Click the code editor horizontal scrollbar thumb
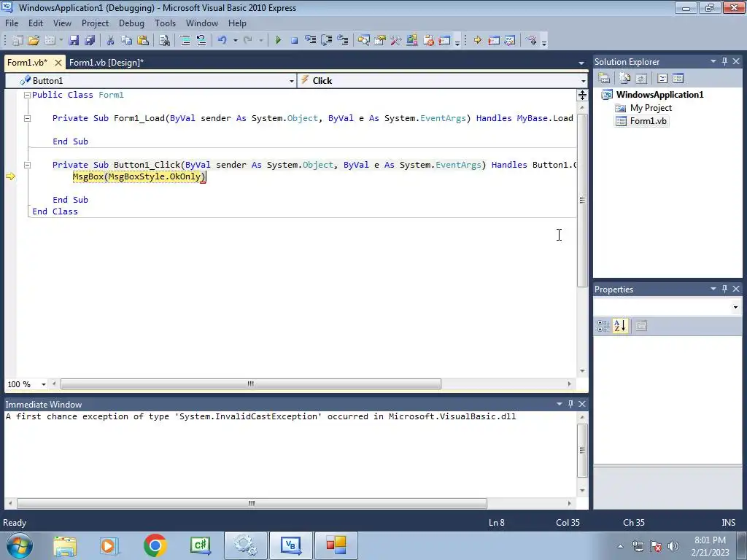This screenshot has width=747, height=560. point(251,384)
